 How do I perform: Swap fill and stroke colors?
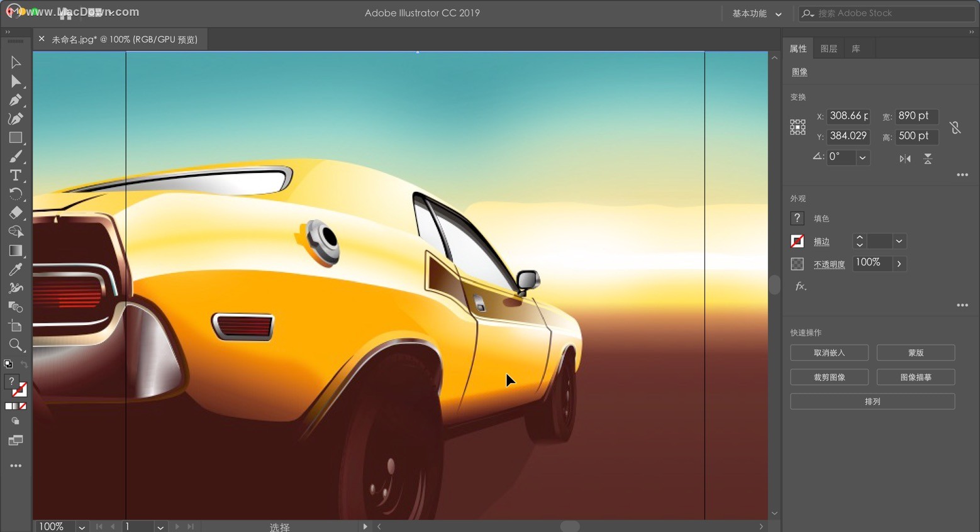tap(24, 364)
